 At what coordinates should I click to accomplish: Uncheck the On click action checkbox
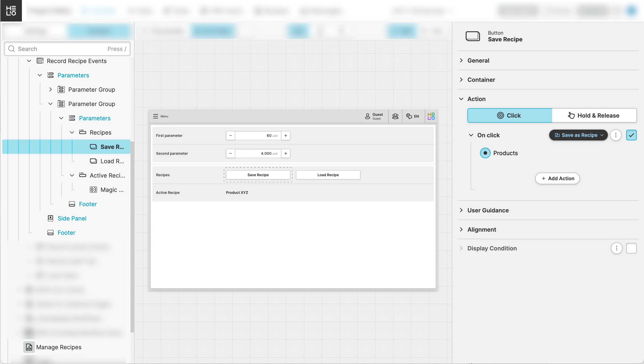(x=631, y=135)
